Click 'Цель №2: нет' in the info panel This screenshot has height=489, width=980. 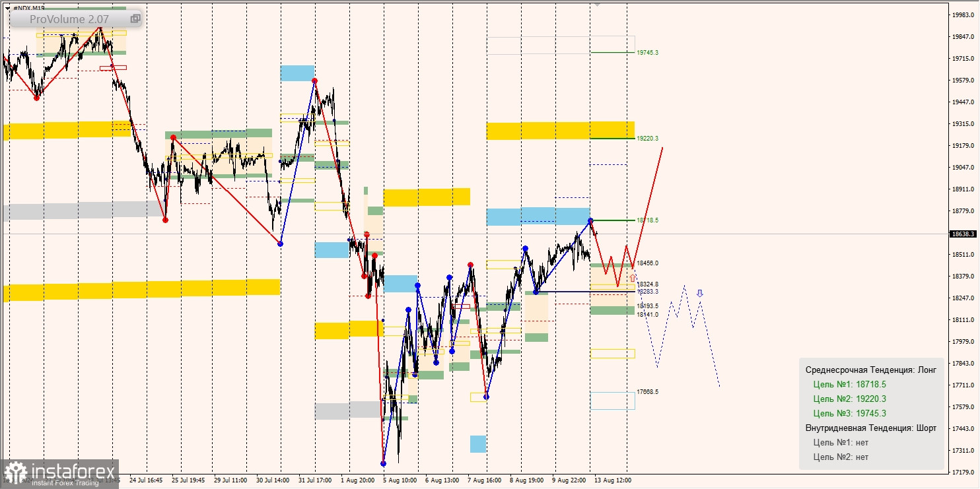point(841,457)
